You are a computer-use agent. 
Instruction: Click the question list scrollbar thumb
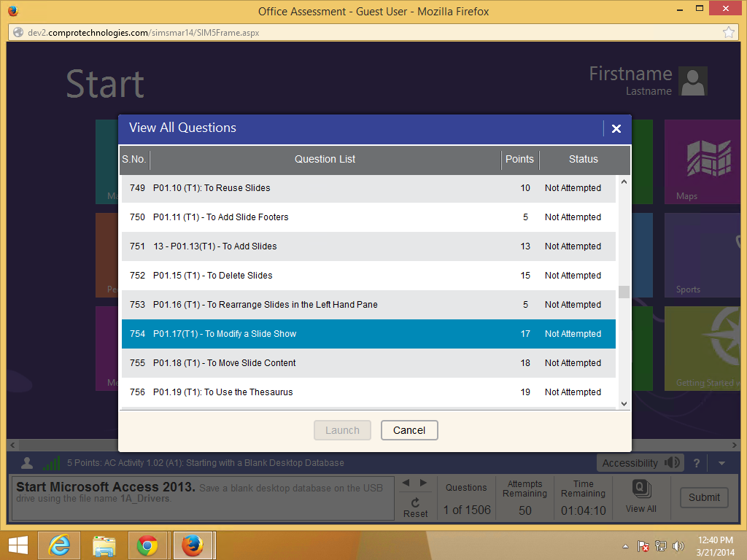point(624,292)
